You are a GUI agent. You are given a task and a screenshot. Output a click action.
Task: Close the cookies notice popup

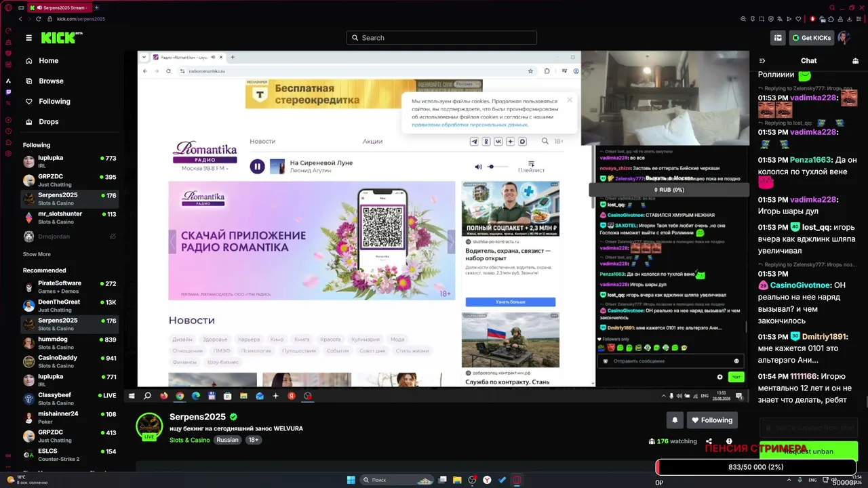[x=570, y=100]
